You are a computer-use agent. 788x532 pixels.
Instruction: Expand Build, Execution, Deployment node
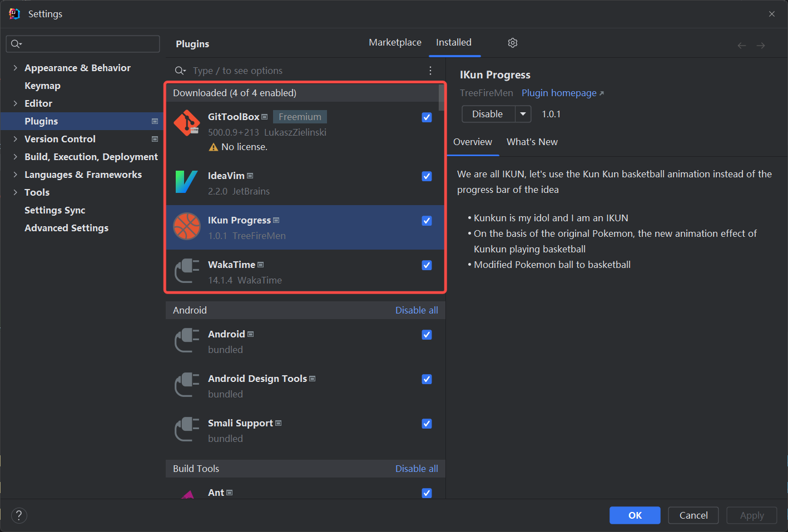click(15, 157)
